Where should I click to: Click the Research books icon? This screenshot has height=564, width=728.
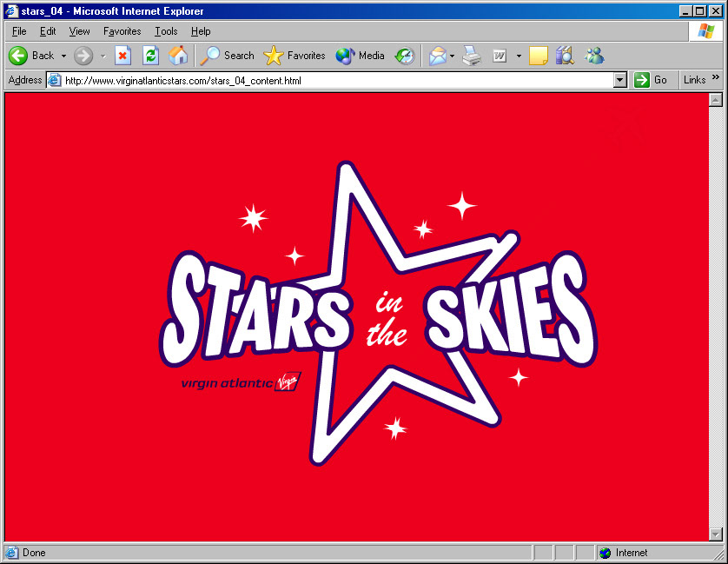click(x=565, y=56)
